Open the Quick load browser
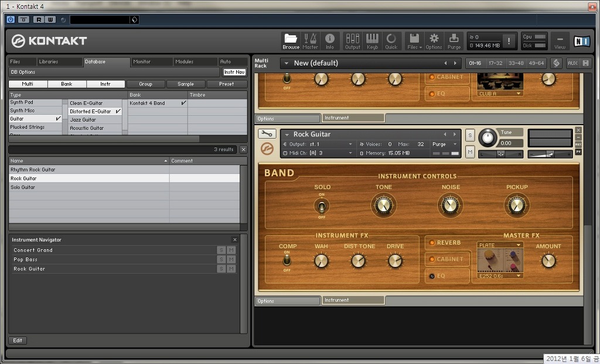This screenshot has height=364, width=600. click(391, 41)
